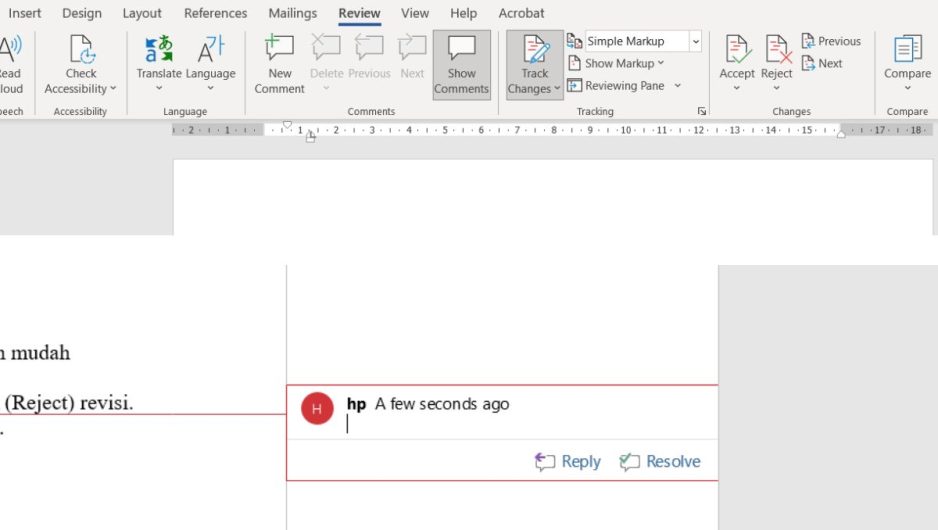The width and height of the screenshot is (938, 530).
Task: Accept the tracked change
Action: tap(736, 56)
